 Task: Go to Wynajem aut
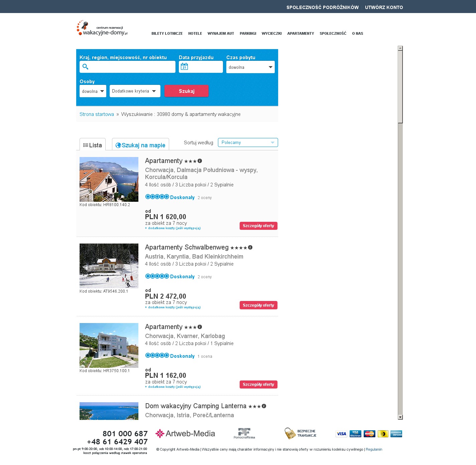coord(221,33)
